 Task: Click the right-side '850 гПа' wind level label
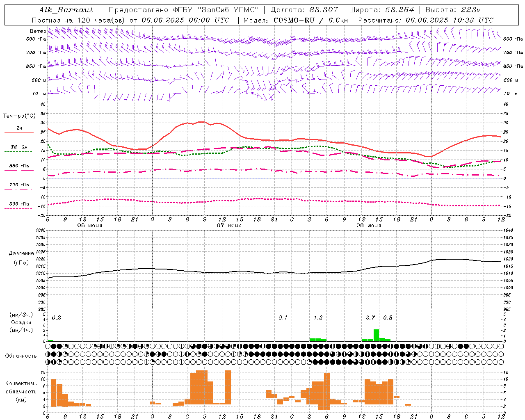tap(513, 66)
